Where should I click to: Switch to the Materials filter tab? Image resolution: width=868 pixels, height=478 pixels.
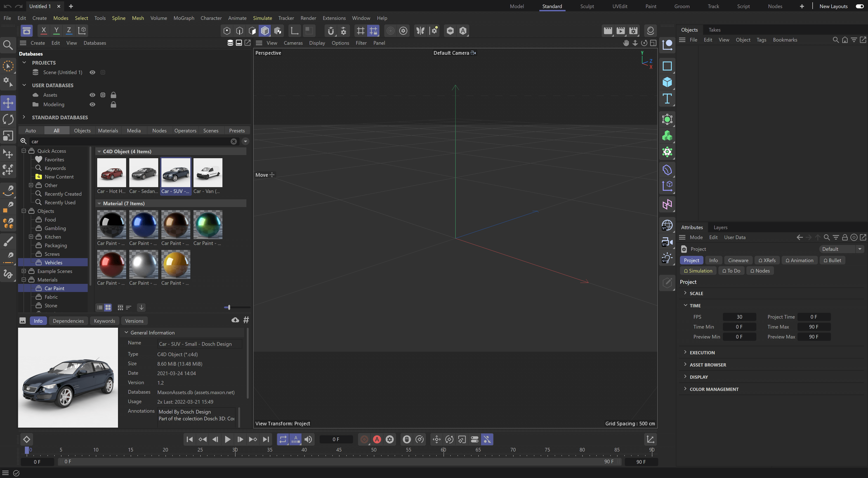pos(108,130)
